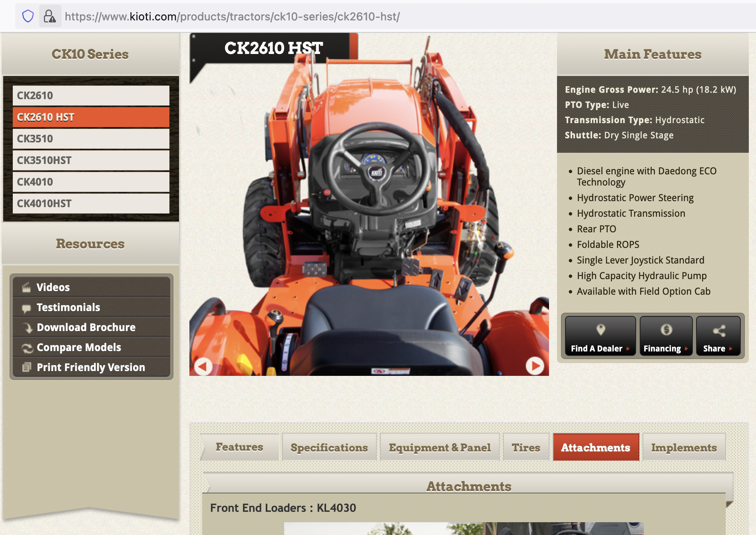This screenshot has height=535, width=756.
Task: Click 'Hydrostatic Transmission' bullet
Action: (631, 214)
